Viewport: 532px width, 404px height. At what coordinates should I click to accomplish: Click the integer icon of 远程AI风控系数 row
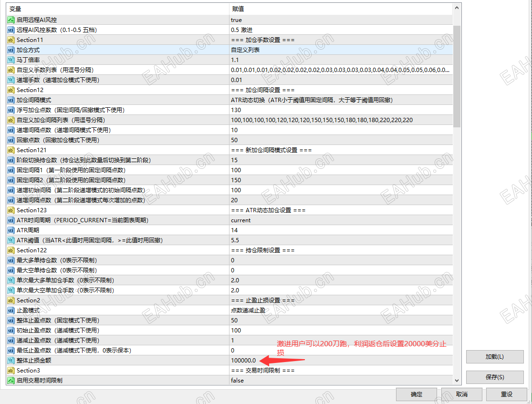[x=11, y=30]
